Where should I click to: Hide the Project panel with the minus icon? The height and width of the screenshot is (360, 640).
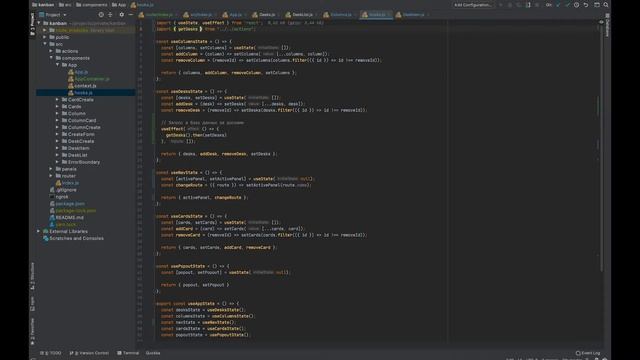131,15
